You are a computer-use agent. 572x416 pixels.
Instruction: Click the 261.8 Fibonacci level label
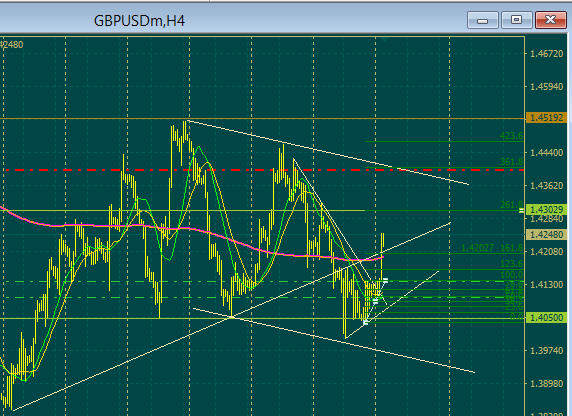pyautogui.click(x=511, y=205)
